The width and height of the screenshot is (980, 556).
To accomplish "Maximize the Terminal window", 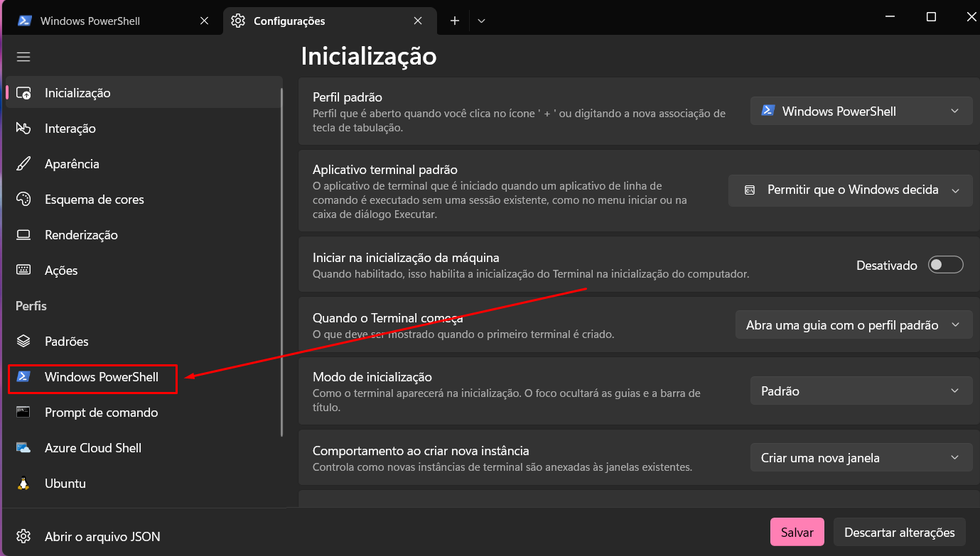I will pos(931,17).
